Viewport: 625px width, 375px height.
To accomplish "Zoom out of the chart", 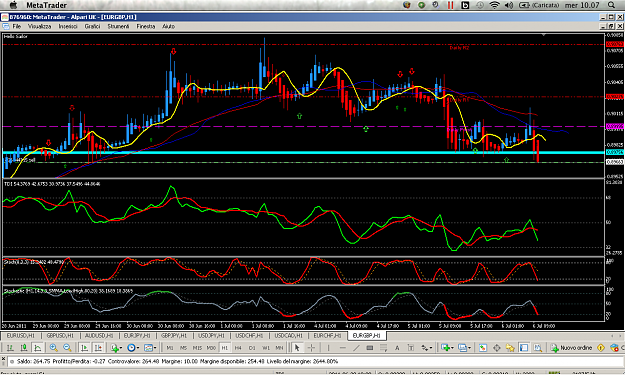I will point(67,348).
